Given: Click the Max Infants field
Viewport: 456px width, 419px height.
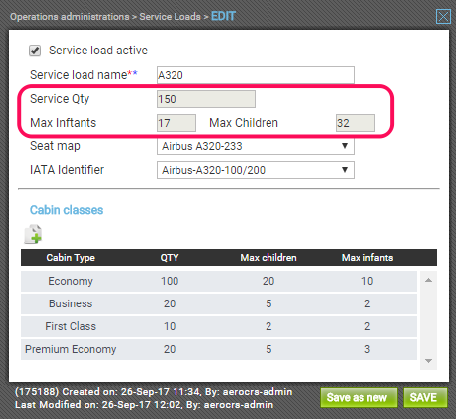Looking at the screenshot, I should (176, 123).
